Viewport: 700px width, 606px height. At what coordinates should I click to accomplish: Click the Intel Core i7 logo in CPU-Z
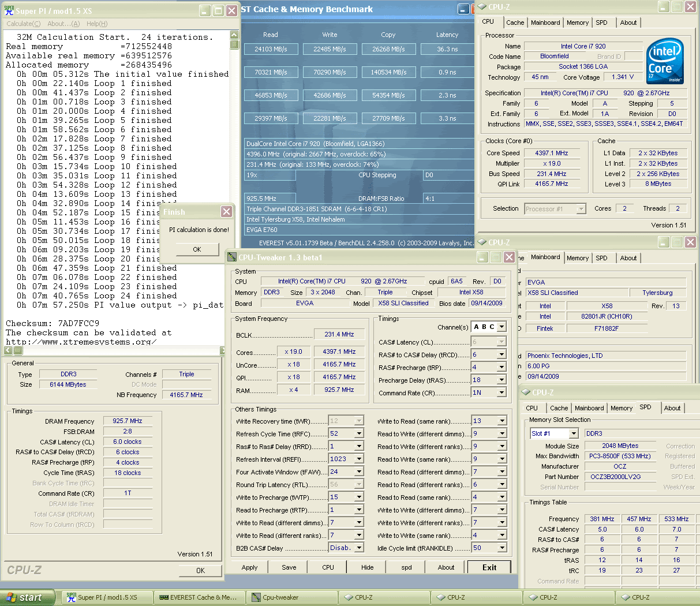pos(665,61)
